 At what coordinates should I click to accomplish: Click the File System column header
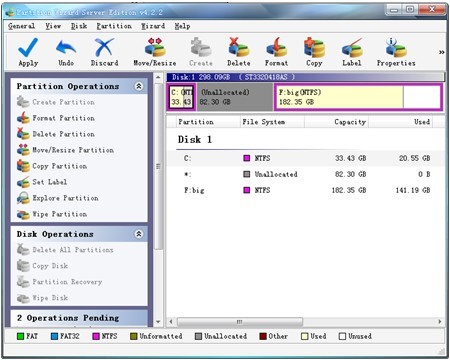[x=272, y=122]
